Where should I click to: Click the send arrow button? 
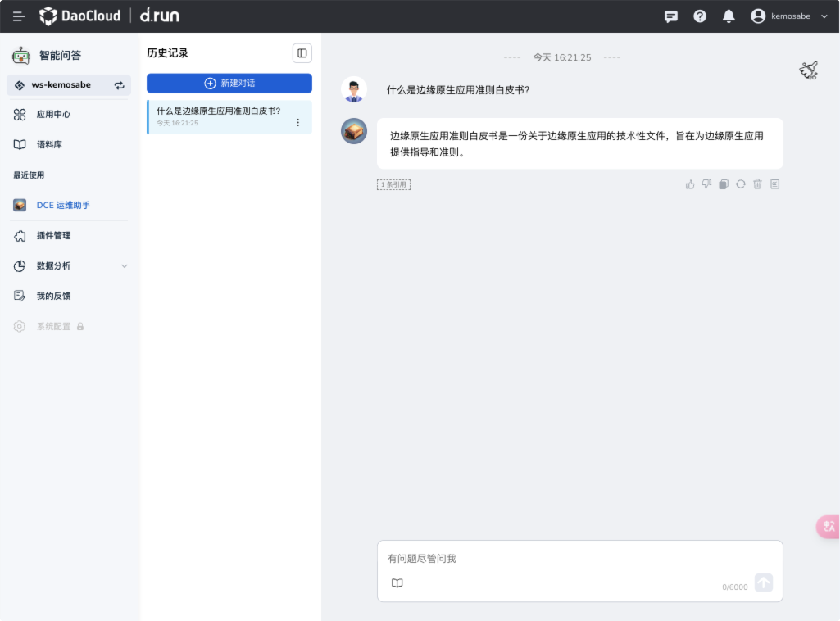pos(764,582)
